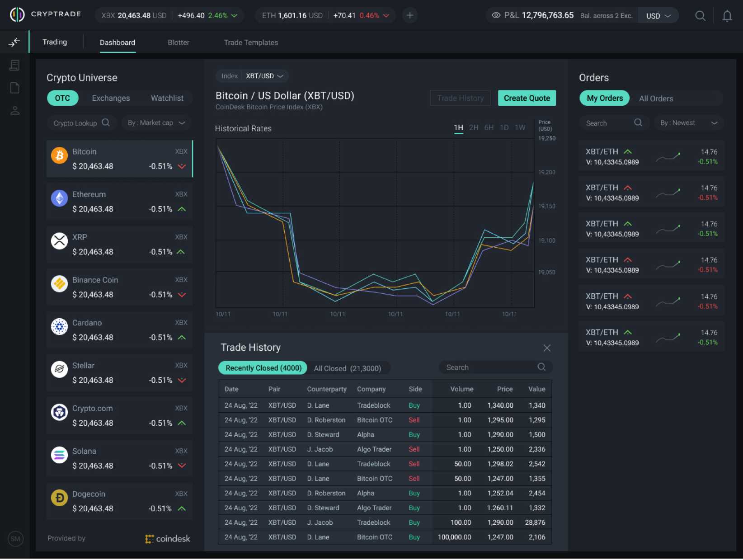Select the 1D chart time range
The image size is (743, 560).
point(504,128)
